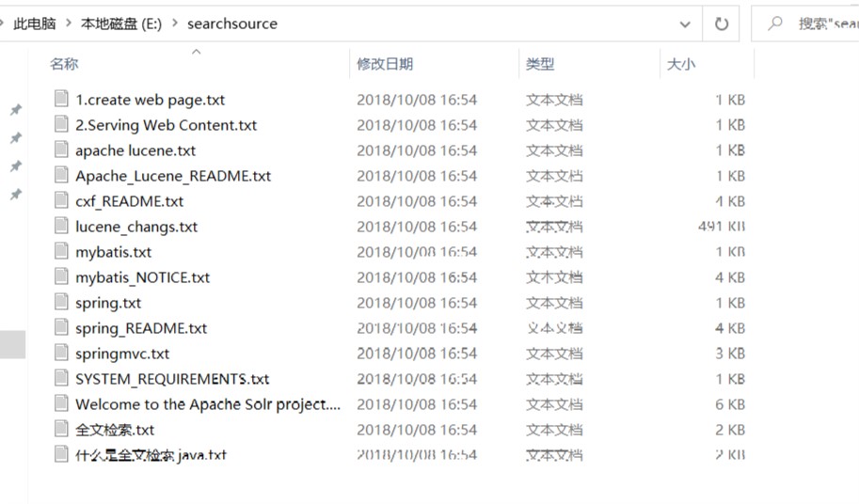This screenshot has height=504, width=859.
Task: Select file name cxf_README.txt
Action: pyautogui.click(x=129, y=201)
